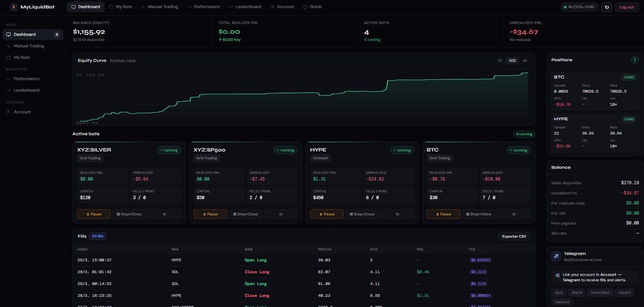Click the monitor icon beside sidebar Dashboard
644x307 pixels.
coord(8,34)
